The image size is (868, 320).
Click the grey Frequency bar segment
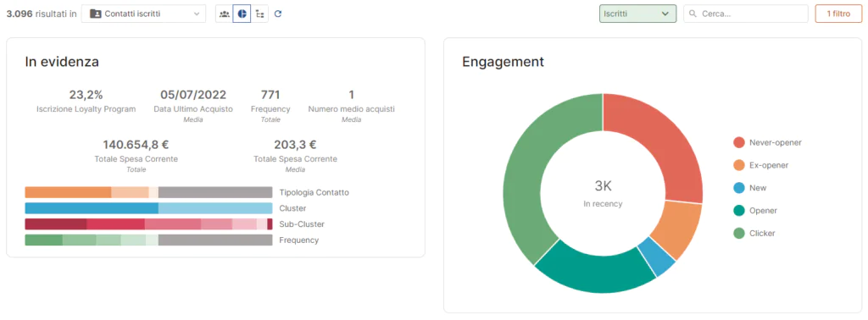point(215,240)
